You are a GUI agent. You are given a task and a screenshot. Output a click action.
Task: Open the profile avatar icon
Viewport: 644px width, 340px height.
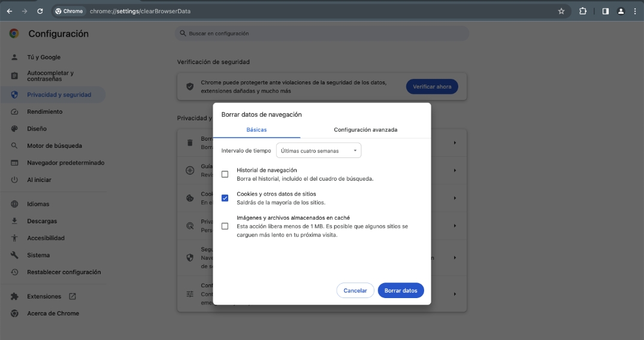621,11
